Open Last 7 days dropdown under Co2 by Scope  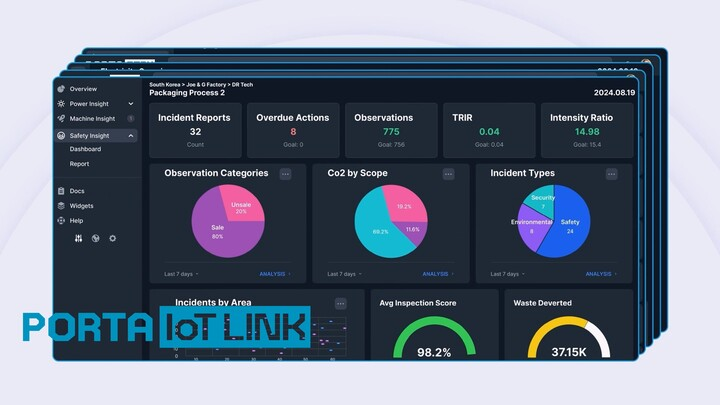[x=344, y=274]
